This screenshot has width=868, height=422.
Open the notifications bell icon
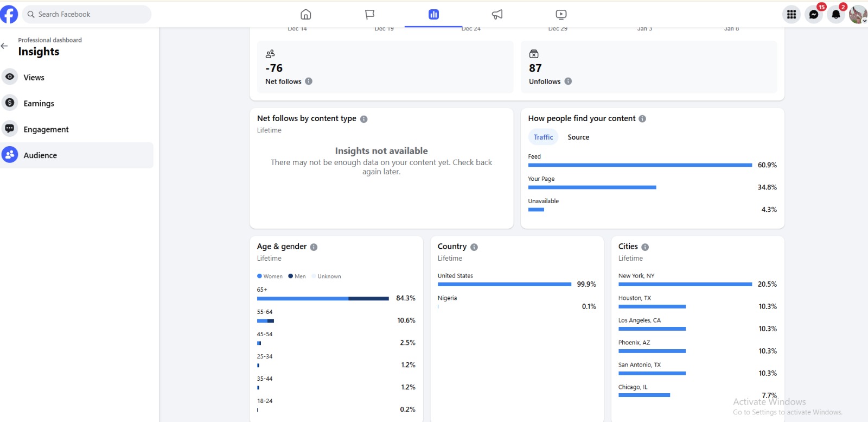[x=836, y=15]
